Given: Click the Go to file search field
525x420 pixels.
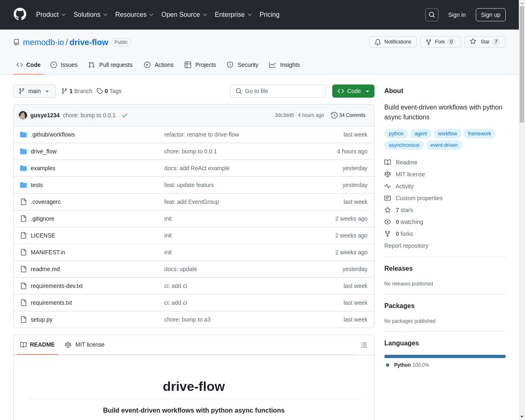Looking at the screenshot, I should pos(278,91).
